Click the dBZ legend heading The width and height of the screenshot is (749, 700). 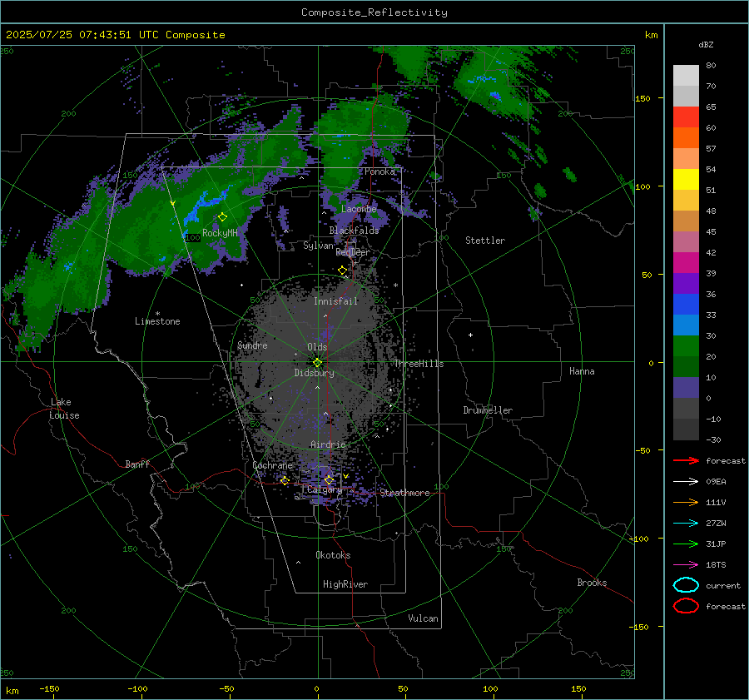[x=706, y=44]
